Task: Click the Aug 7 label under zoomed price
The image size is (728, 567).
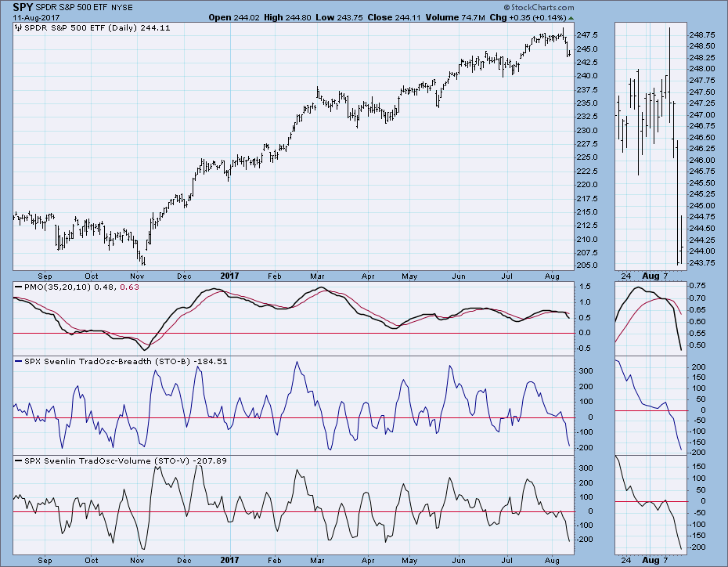Action: [x=655, y=276]
